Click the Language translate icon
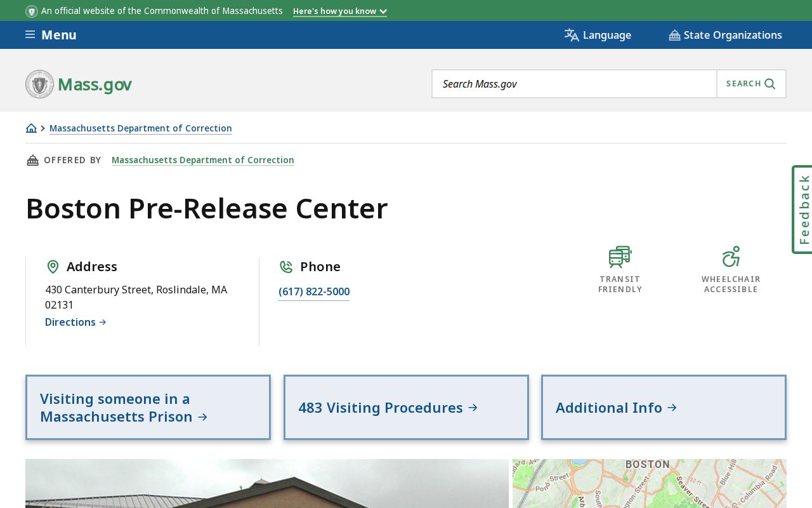Screen dimensions: 812x508 [x=572, y=35]
